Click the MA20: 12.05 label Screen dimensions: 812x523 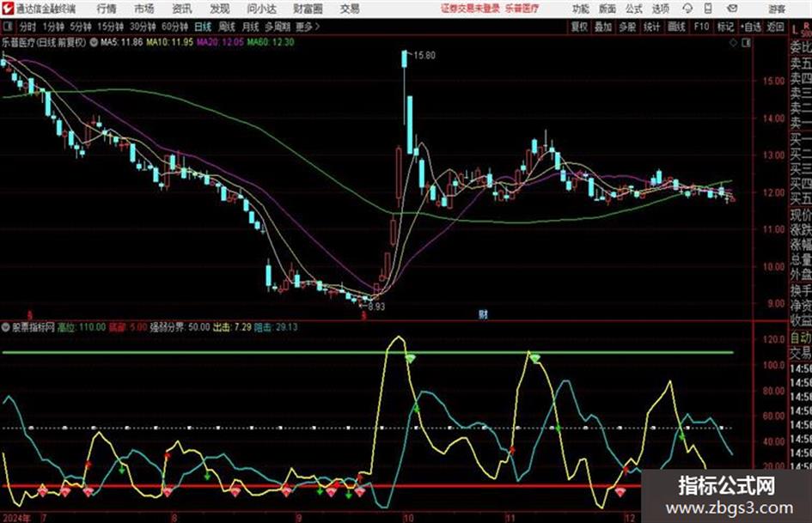(220, 42)
